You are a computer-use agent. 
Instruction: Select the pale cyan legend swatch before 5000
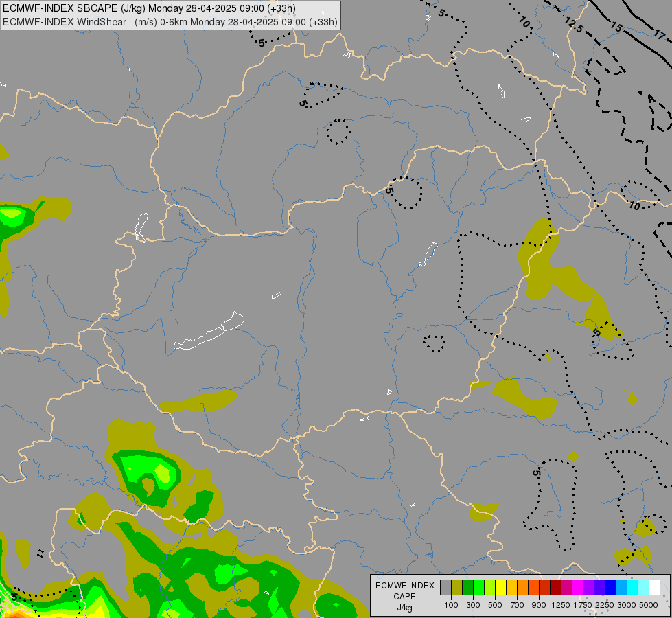tap(643, 587)
